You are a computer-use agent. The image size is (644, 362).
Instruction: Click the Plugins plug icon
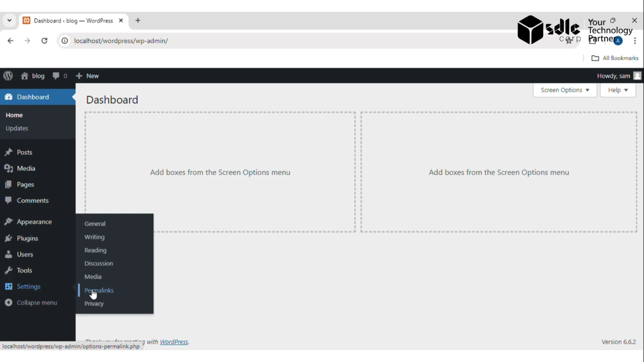click(x=8, y=239)
